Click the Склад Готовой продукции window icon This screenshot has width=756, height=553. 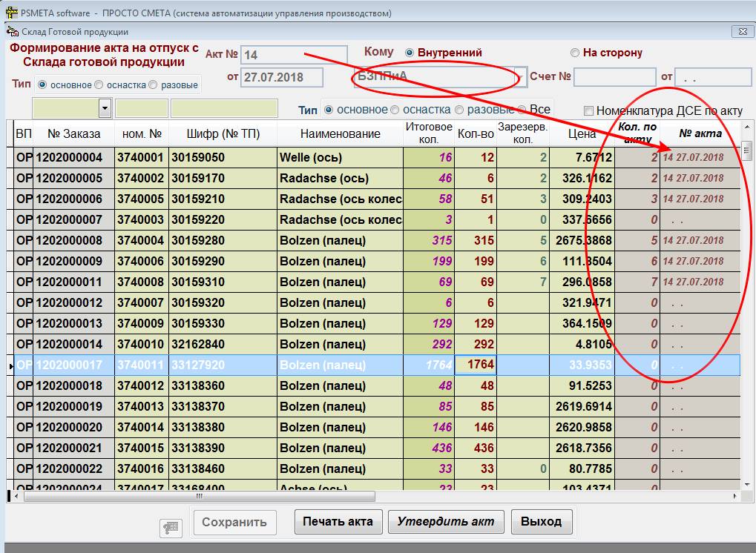click(12, 31)
